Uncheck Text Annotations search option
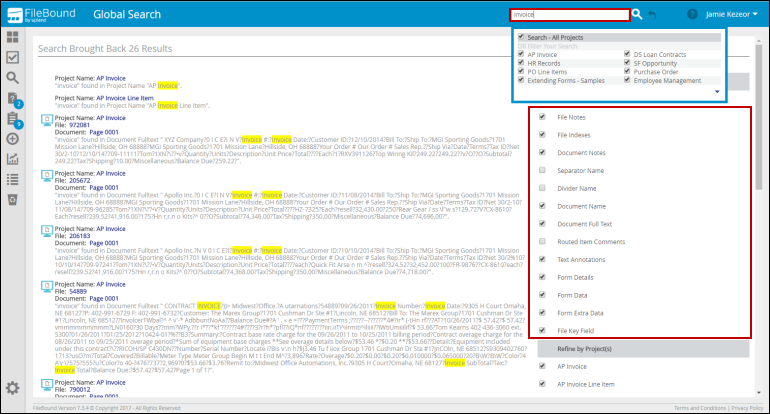This screenshot has height=414, width=770. (542, 259)
